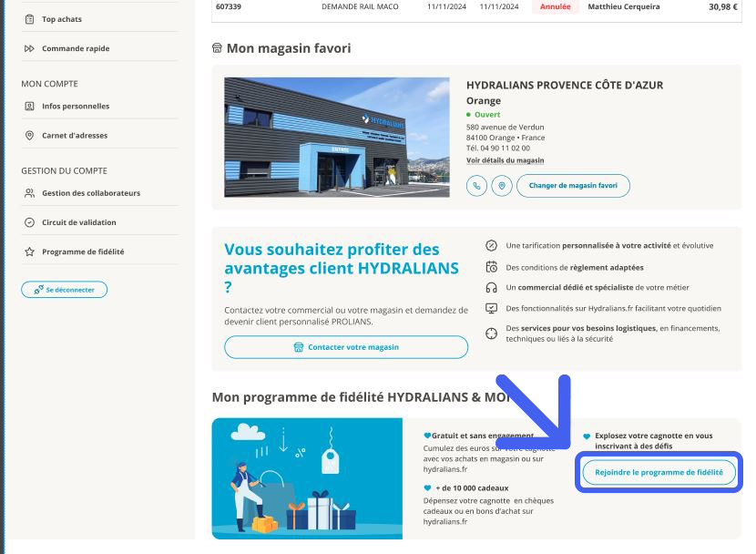756x554 pixels.
Task: Show store location with map pin button
Action: tap(502, 186)
